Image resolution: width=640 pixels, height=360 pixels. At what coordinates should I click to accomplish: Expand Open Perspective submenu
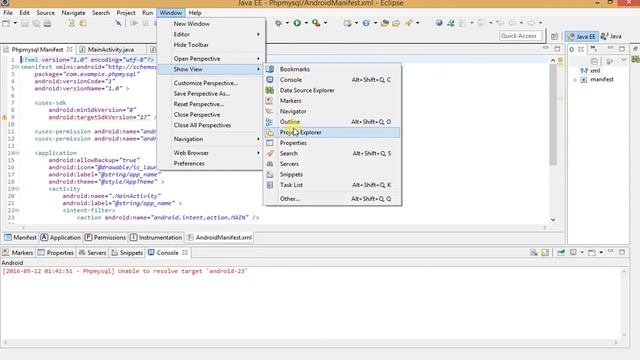pos(211,59)
